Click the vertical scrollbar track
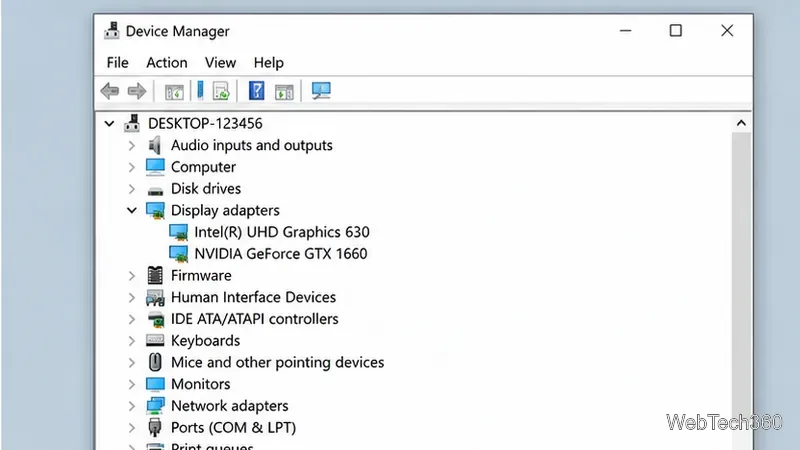800x450 pixels. (x=741, y=291)
